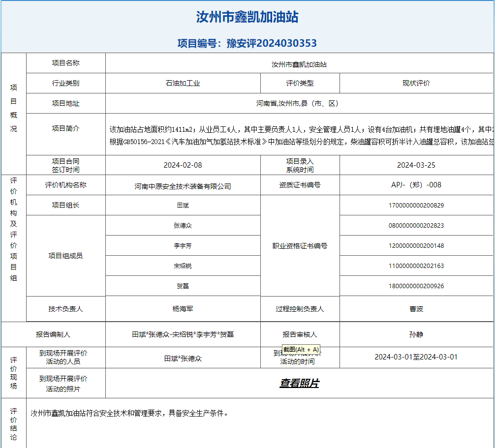This screenshot has height=448, width=495.
Task: Click the 项目合同签订时间 label
Action: [x=65, y=165]
